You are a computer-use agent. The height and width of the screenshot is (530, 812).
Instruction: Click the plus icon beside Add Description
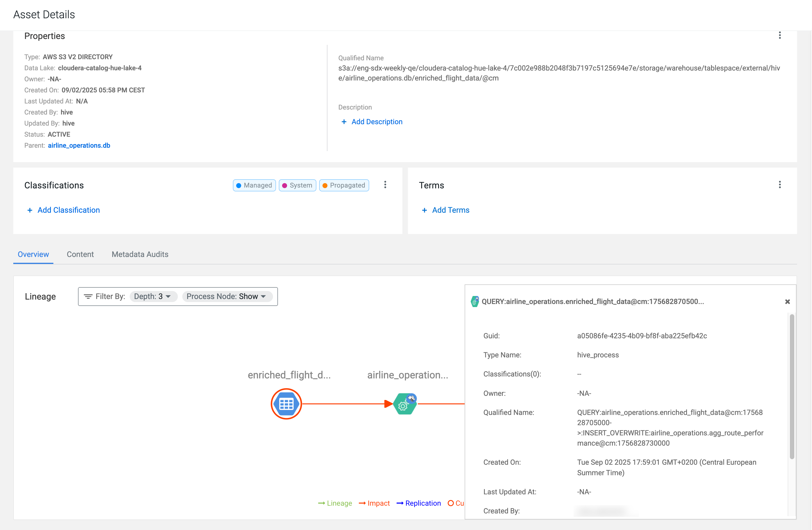pyautogui.click(x=344, y=122)
